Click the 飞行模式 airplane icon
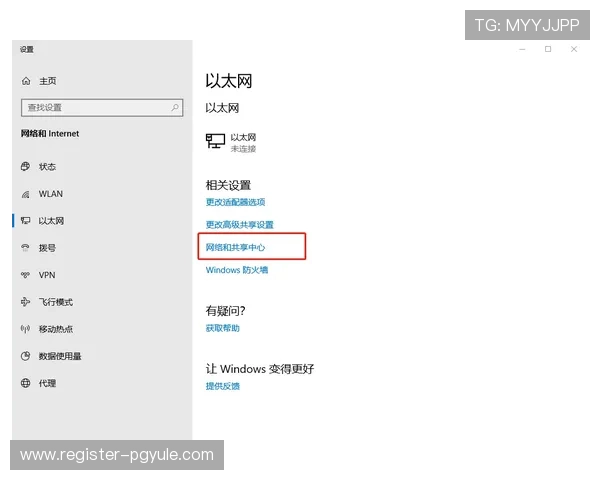 coord(25,302)
